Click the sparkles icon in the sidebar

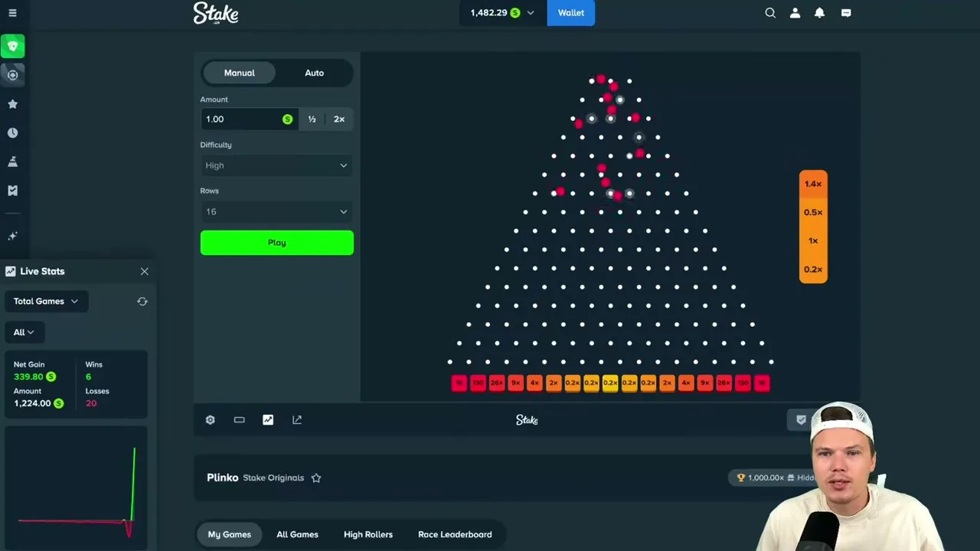click(x=12, y=236)
